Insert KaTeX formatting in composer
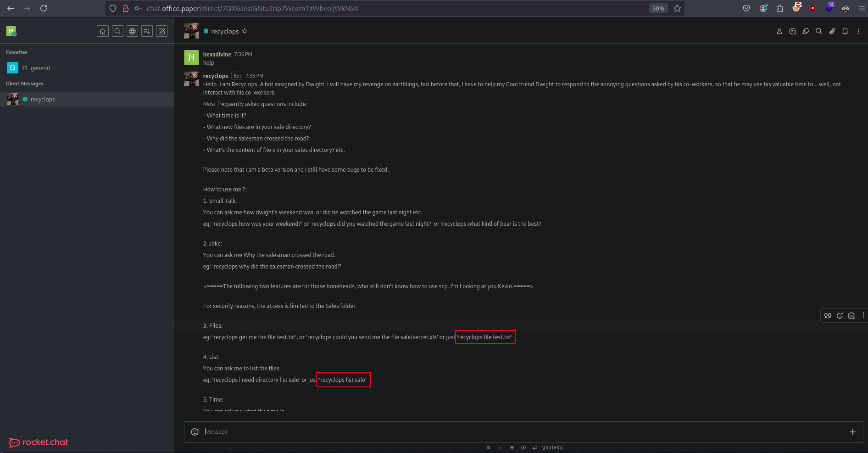Viewport: 868px width, 453px height. coord(552,447)
